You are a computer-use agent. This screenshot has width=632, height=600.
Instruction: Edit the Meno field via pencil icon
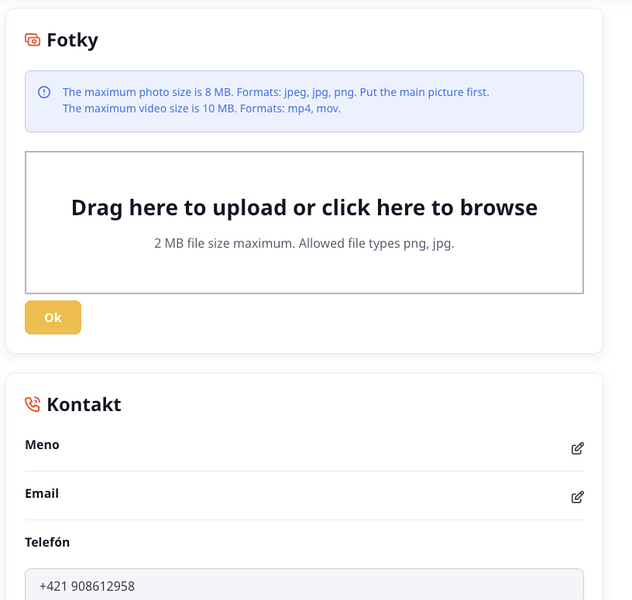point(577,448)
